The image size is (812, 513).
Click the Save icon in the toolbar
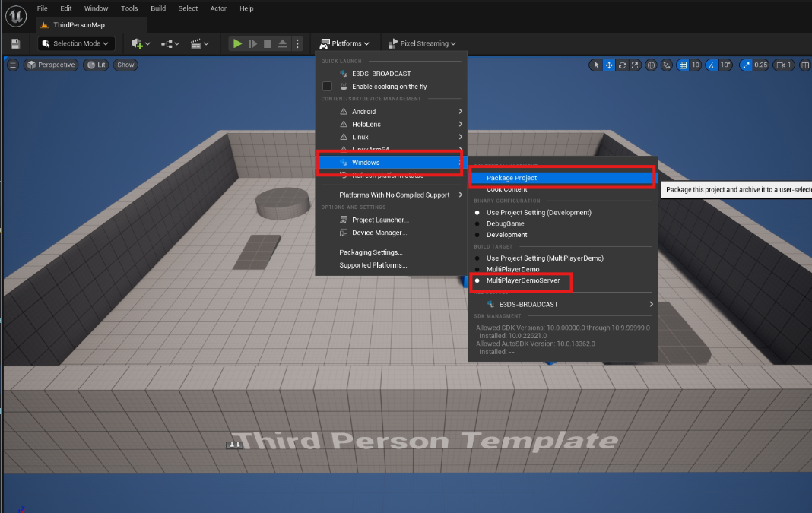click(x=15, y=44)
